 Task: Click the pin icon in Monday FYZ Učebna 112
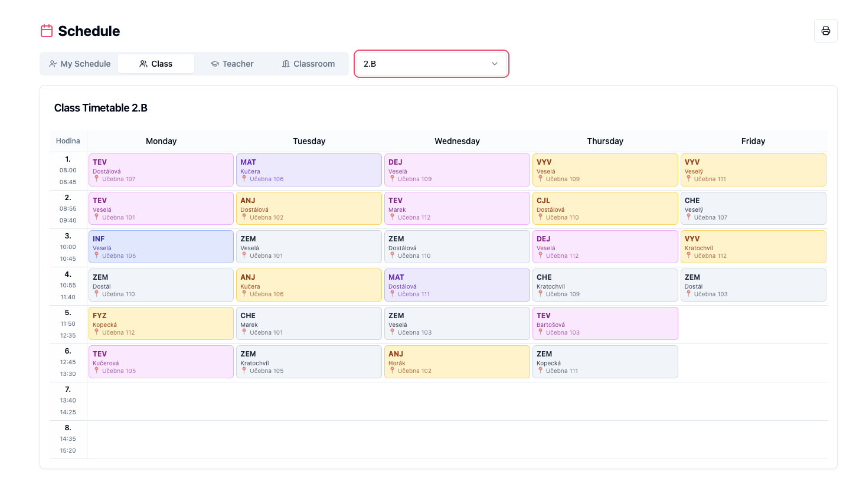(96, 332)
